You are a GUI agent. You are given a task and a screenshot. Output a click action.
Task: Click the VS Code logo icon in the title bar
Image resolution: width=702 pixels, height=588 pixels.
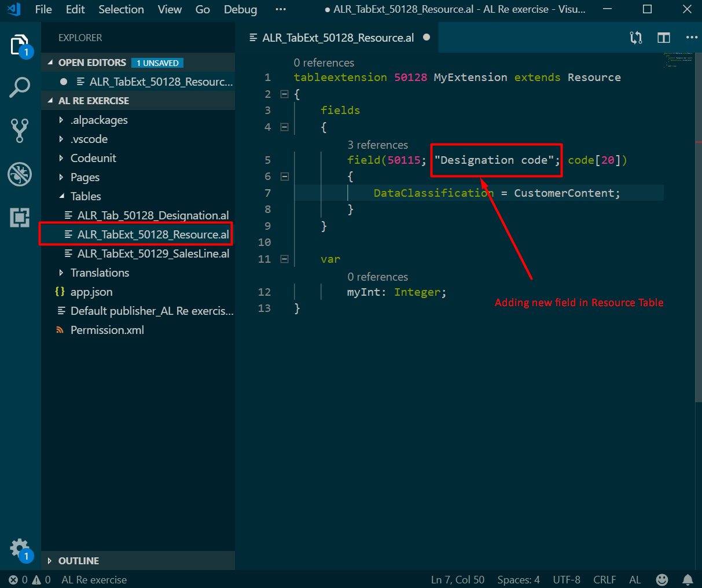pos(14,9)
